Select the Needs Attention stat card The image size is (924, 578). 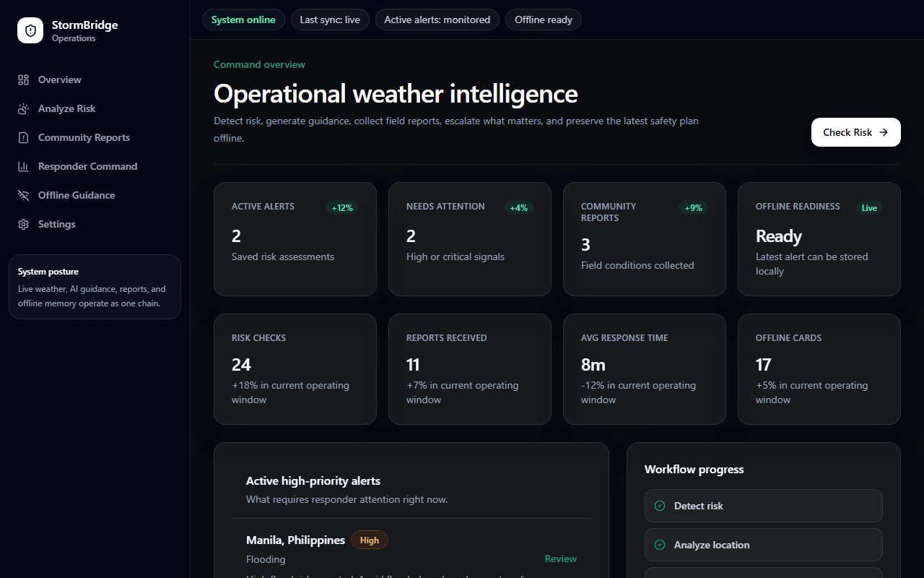tap(470, 239)
